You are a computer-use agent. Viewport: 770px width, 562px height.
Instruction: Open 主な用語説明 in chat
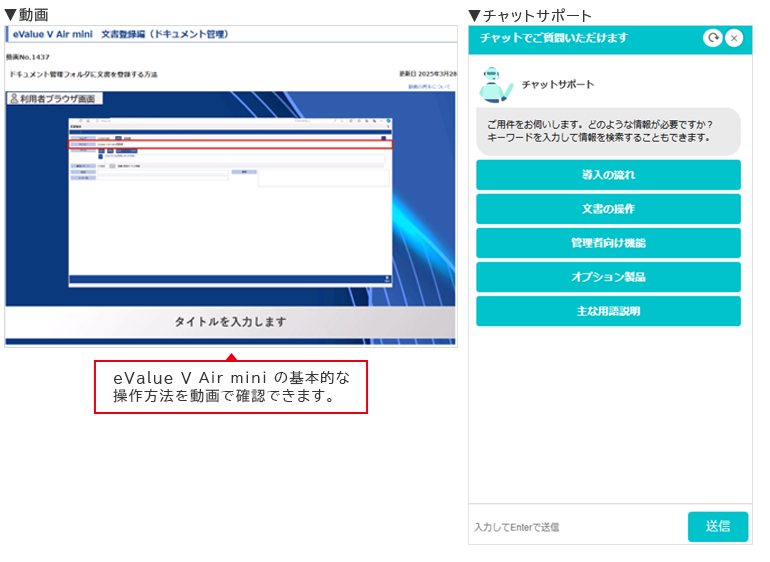pyautogui.click(x=608, y=311)
